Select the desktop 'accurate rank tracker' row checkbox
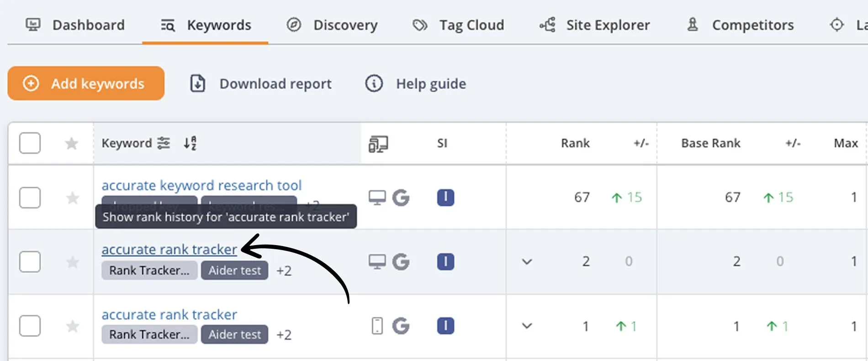 [30, 262]
